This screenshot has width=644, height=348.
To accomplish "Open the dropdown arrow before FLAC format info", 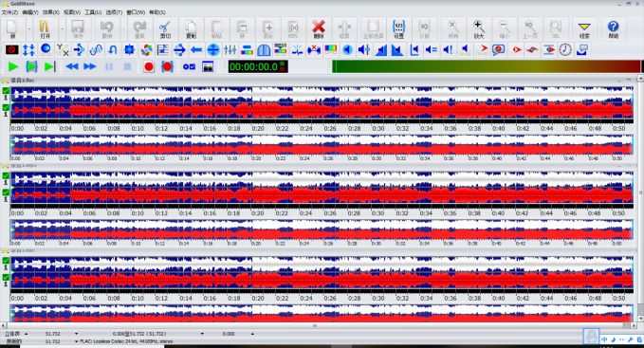I will click(76, 341).
